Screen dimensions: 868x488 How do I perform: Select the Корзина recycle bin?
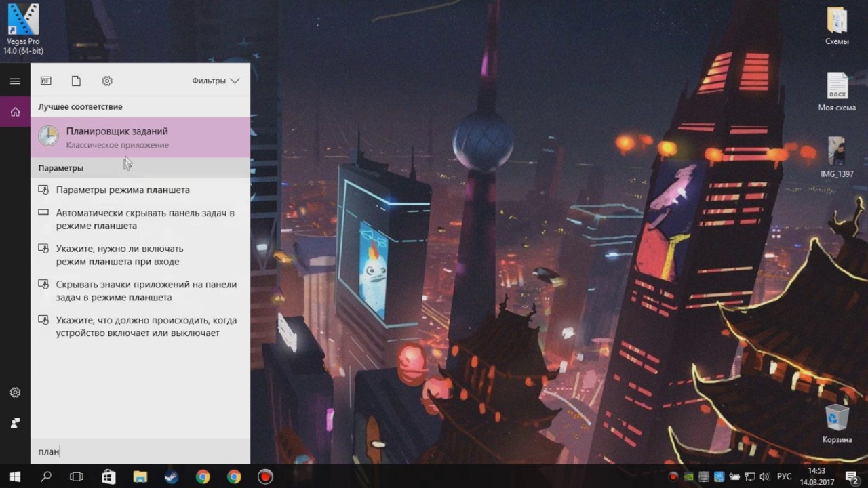tap(837, 424)
